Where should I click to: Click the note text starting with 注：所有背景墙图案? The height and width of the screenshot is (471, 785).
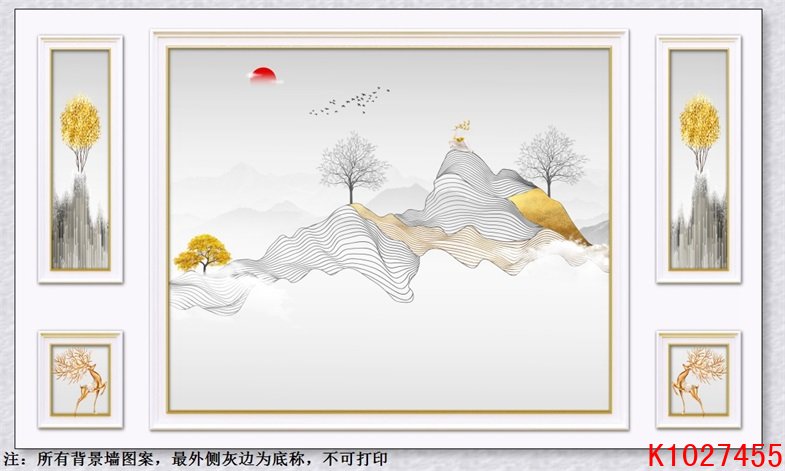[x=195, y=458]
